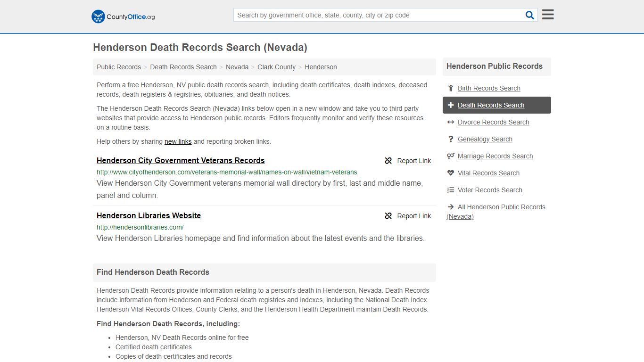Open Vital Records Search sidebar link
Viewport: 644px width, 362px height.
[x=488, y=173]
